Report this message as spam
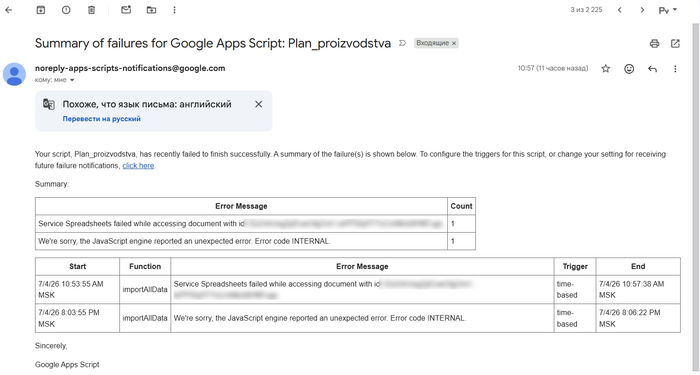Viewport: 700px width, 375px height. tap(66, 10)
